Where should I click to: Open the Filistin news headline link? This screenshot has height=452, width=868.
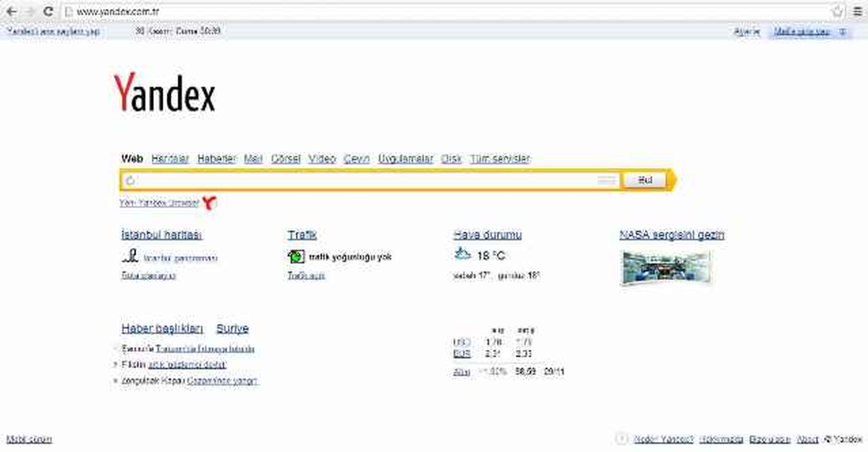click(x=187, y=364)
